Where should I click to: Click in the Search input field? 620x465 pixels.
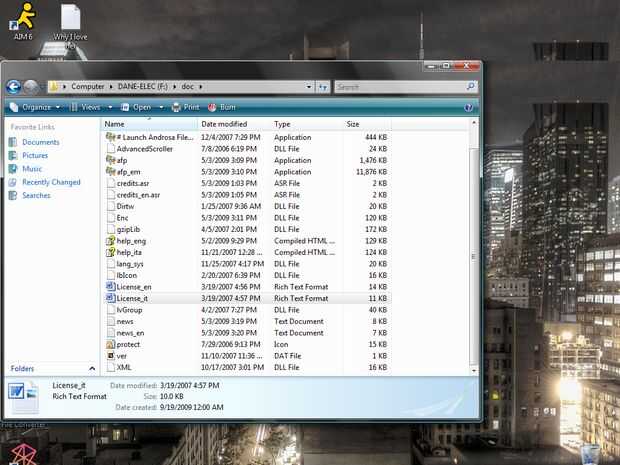pyautogui.click(x=400, y=87)
